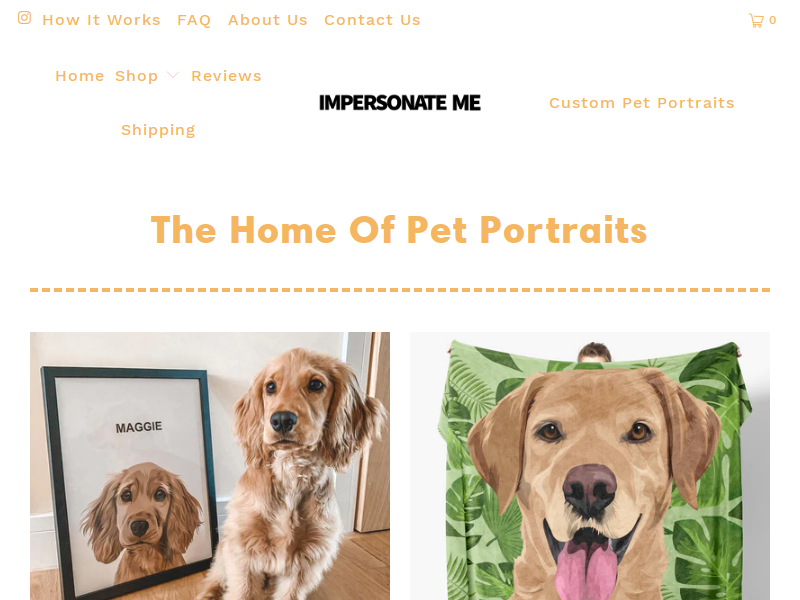Open Contact Us page
The image size is (800, 600).
(372, 20)
